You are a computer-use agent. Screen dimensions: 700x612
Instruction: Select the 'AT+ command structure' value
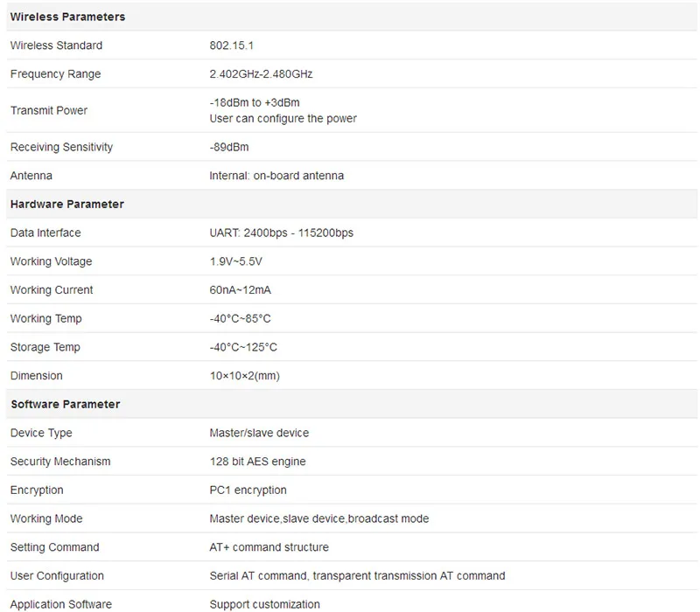point(269,547)
